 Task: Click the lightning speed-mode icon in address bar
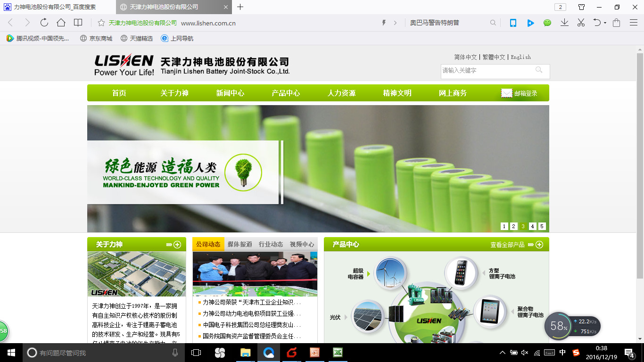pyautogui.click(x=384, y=23)
